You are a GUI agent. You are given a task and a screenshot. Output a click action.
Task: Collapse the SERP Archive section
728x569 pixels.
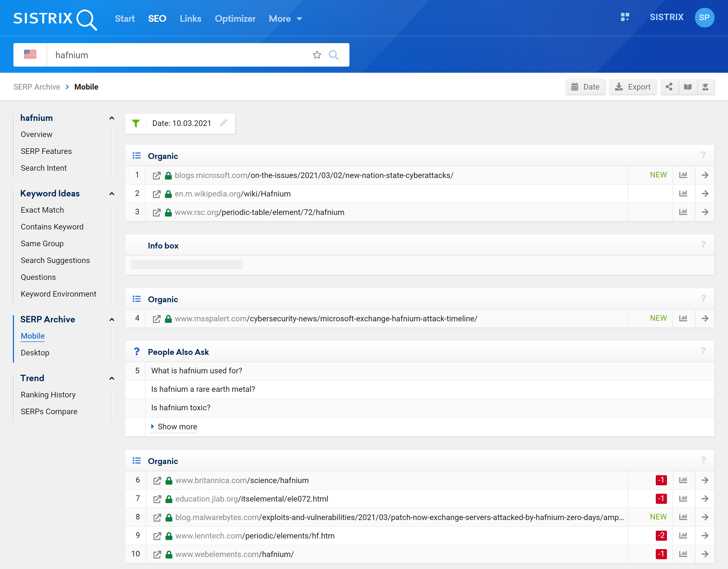pos(112,319)
